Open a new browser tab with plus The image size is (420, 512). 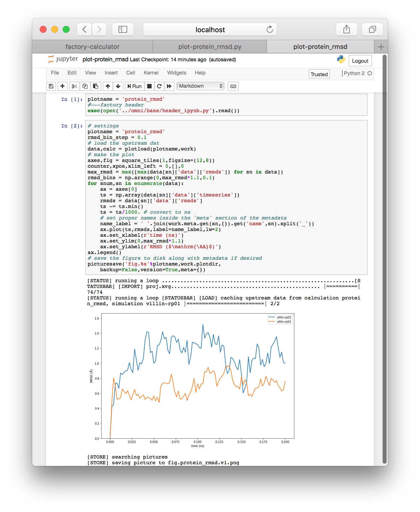[x=381, y=47]
